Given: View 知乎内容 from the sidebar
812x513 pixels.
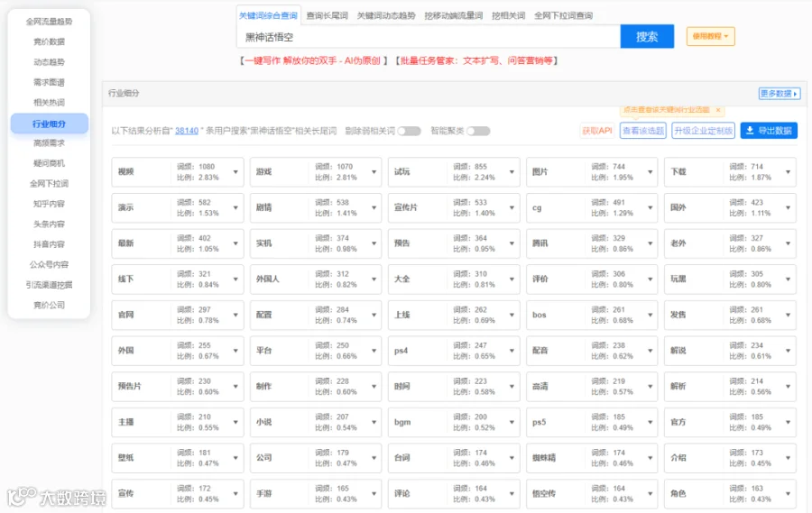Looking at the screenshot, I should point(50,204).
